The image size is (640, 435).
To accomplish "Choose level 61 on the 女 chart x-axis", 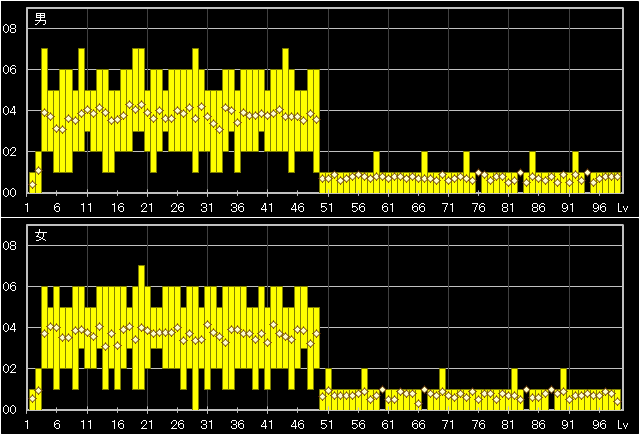I will (x=387, y=425).
